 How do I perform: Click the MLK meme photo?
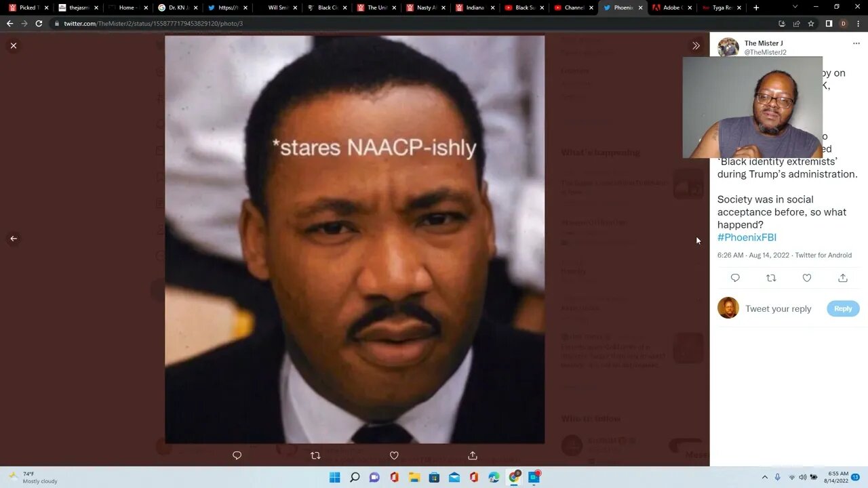[355, 239]
